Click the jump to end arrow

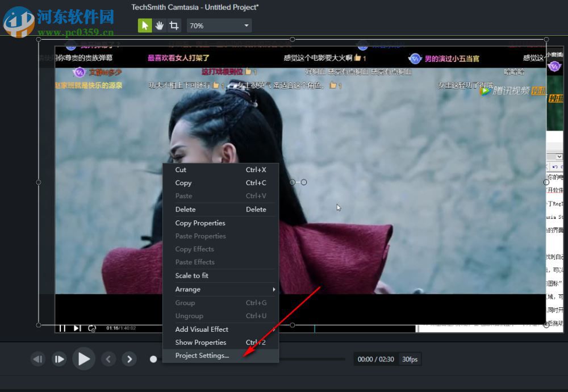[129, 358]
